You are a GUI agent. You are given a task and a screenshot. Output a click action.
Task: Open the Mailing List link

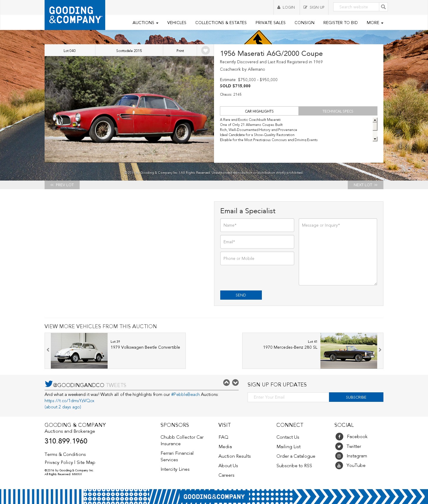coord(289,447)
